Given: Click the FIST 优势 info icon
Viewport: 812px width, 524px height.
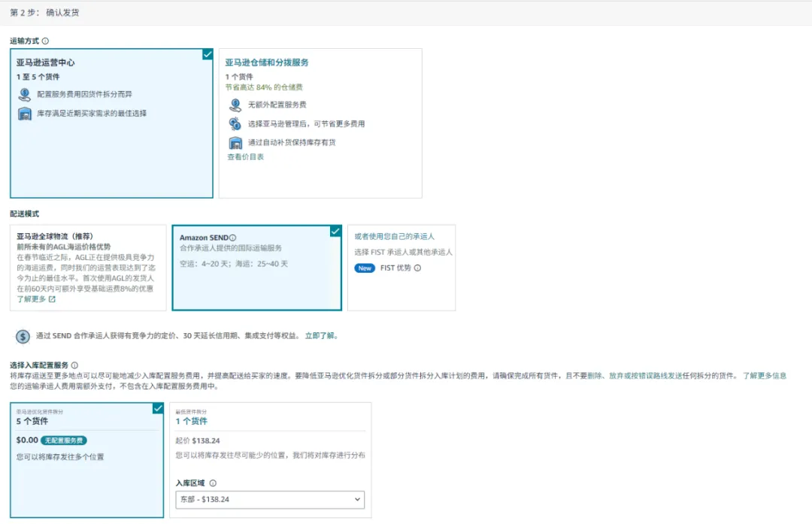Looking at the screenshot, I should 418,268.
